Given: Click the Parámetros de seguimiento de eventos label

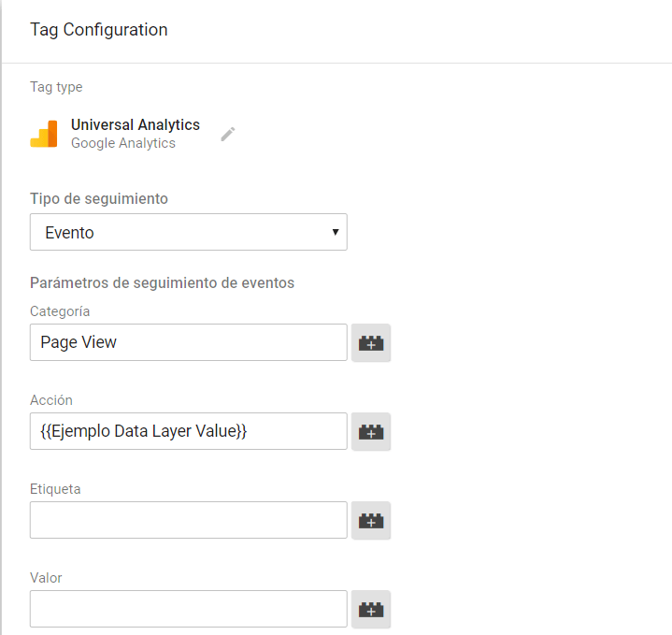Looking at the screenshot, I should pos(162,283).
